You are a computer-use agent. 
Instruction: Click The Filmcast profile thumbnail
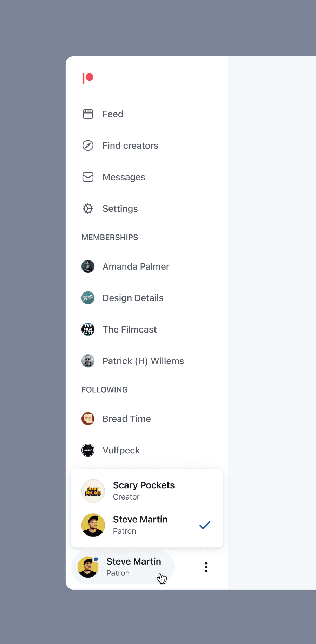point(88,329)
